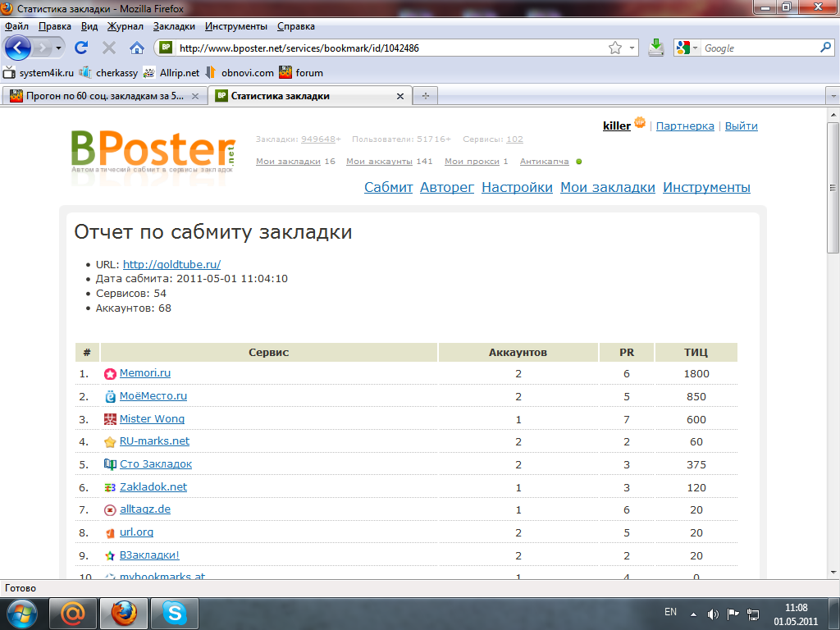Click the Forward navigation arrow
Viewport: 840px width, 630px height.
(42, 48)
